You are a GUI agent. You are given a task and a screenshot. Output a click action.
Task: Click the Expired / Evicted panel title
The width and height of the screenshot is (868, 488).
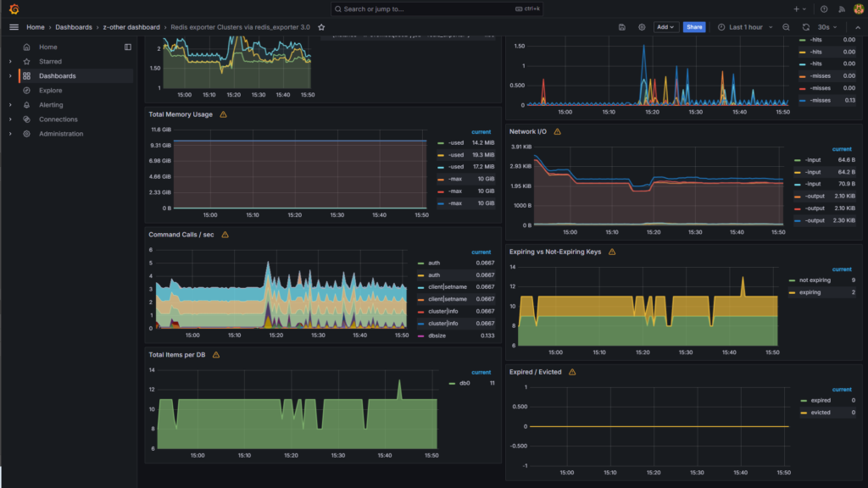pyautogui.click(x=536, y=372)
